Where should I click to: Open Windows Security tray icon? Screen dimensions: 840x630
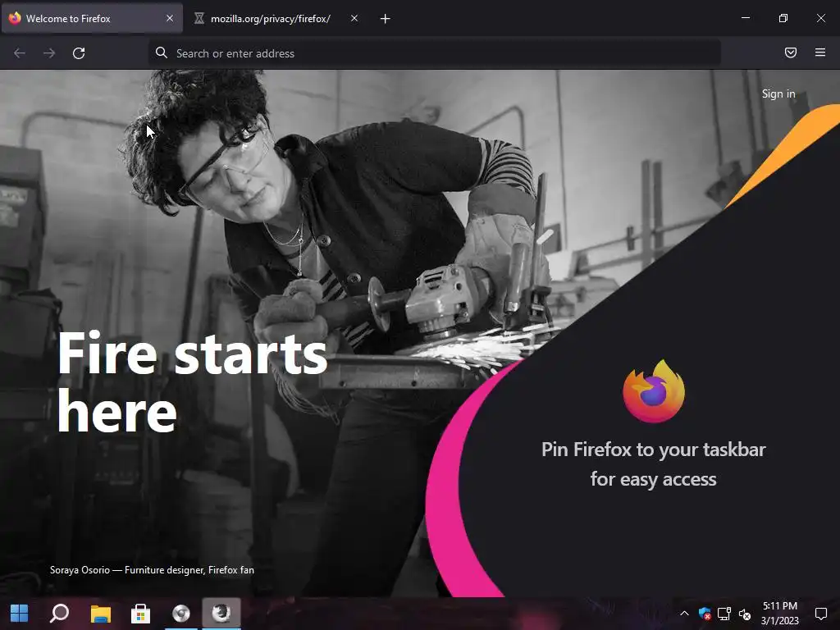click(705, 614)
